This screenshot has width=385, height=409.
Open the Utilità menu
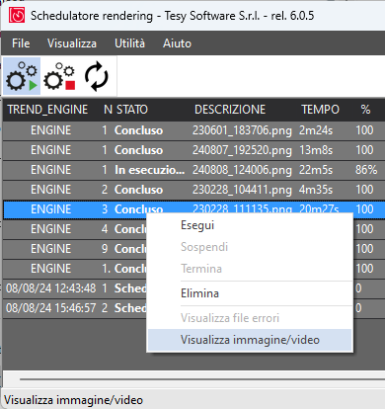click(130, 43)
